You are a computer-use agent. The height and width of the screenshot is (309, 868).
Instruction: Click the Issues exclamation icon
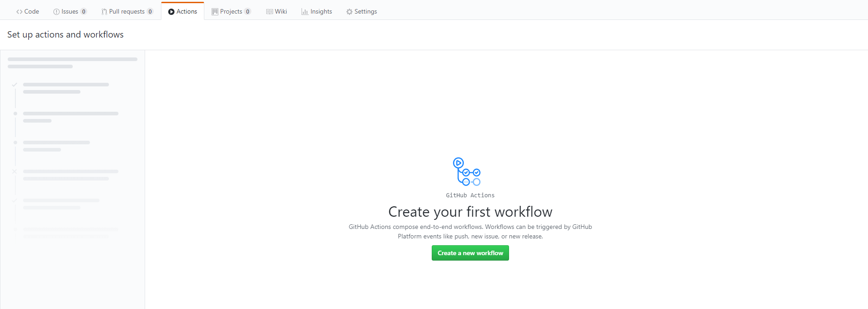click(x=57, y=12)
